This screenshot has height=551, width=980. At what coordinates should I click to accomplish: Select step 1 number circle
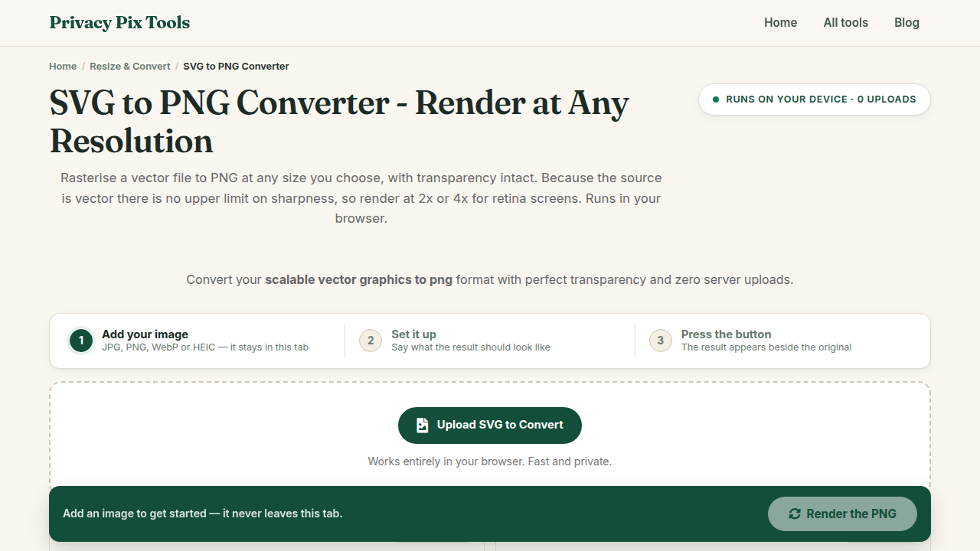pyautogui.click(x=80, y=341)
